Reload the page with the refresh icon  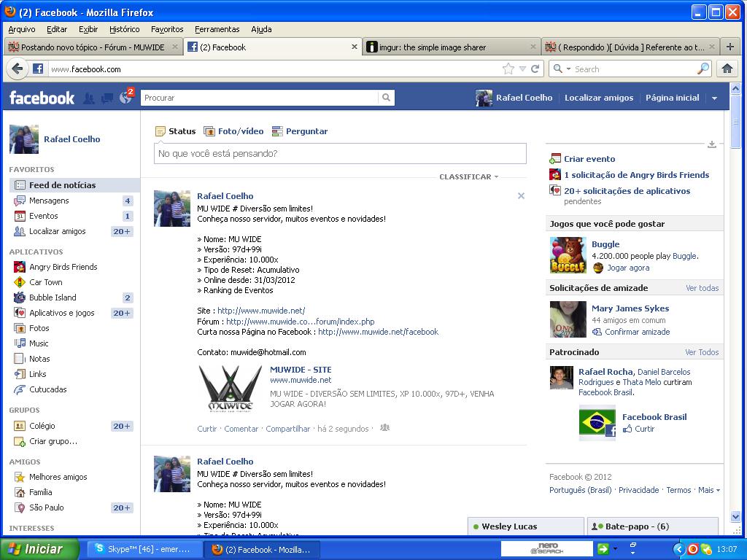click(x=535, y=69)
